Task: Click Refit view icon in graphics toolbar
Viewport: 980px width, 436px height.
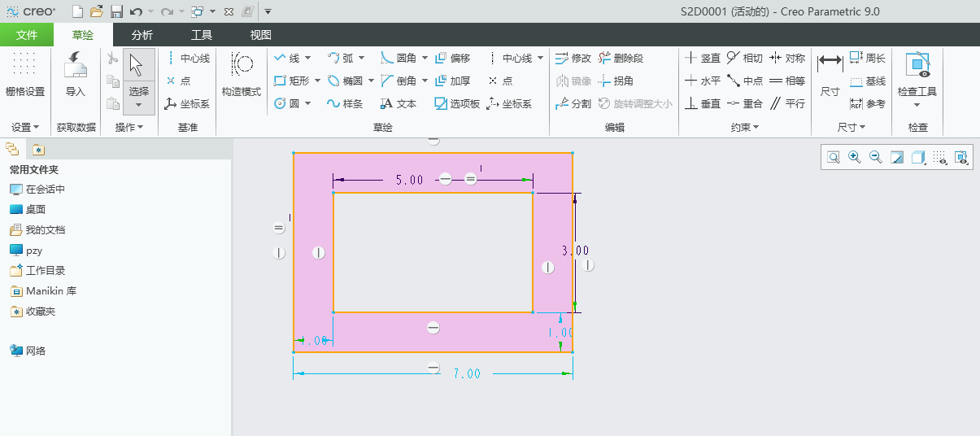Action: pos(834,158)
